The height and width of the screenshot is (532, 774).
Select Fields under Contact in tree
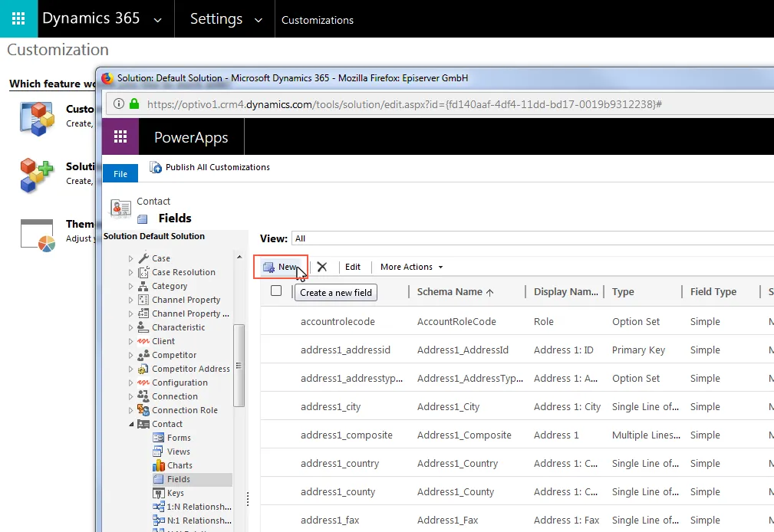coord(178,479)
